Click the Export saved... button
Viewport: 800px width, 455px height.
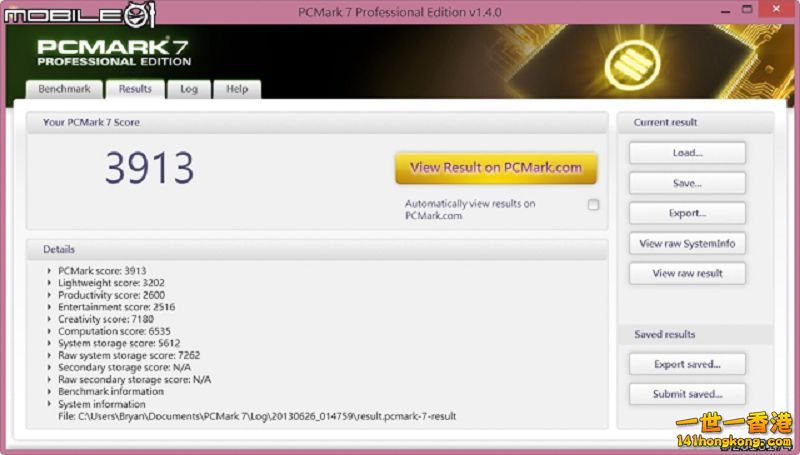[687, 364]
